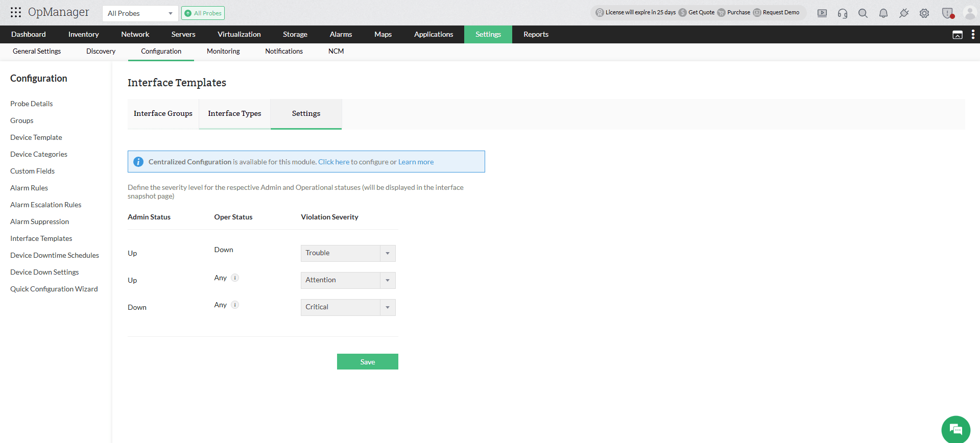Follow the Learn more link

click(416, 162)
